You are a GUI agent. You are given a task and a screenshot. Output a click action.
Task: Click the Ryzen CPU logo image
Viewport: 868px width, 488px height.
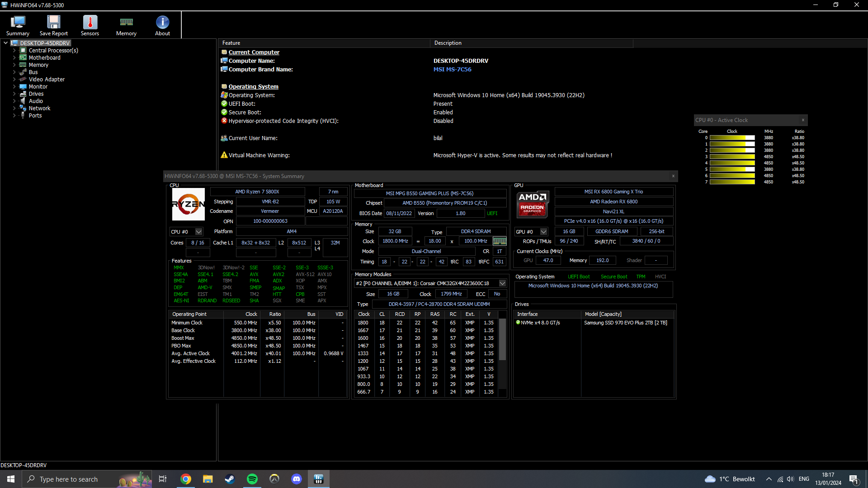[x=188, y=204]
